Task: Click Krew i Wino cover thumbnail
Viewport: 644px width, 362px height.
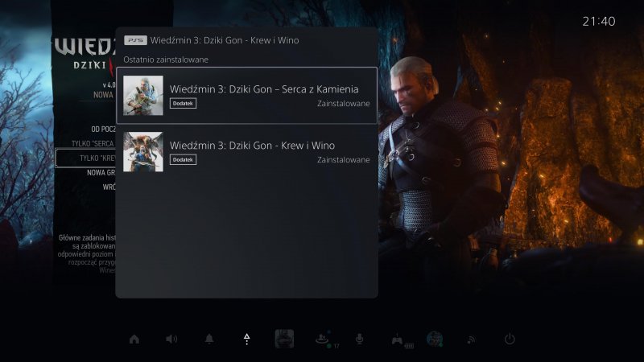Action: pos(143,152)
